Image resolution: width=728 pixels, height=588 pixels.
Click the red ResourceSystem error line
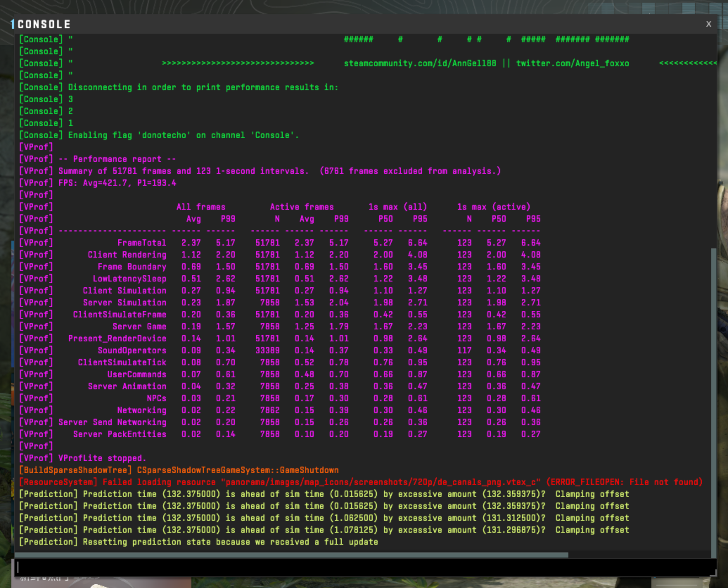tap(360, 482)
